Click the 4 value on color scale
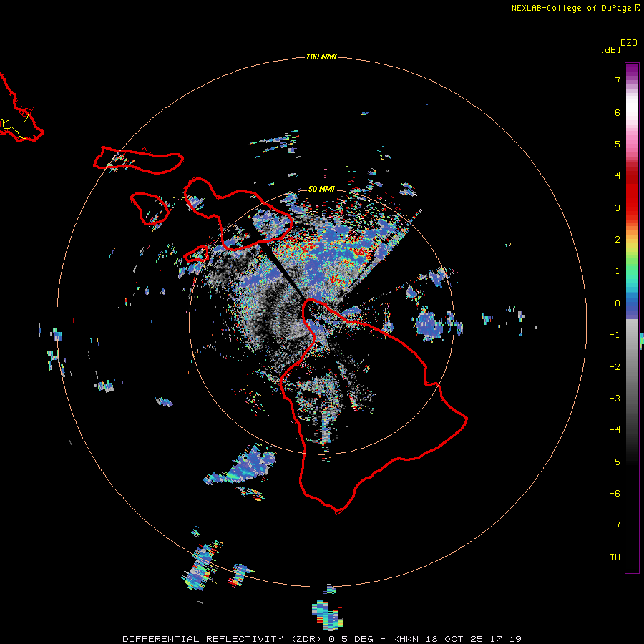The image size is (644, 644). pyautogui.click(x=618, y=176)
